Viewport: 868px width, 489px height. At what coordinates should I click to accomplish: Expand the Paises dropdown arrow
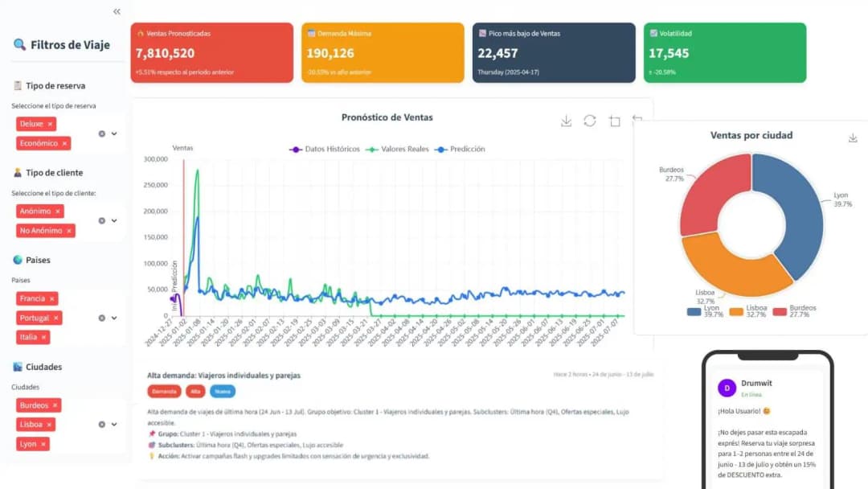(114, 318)
